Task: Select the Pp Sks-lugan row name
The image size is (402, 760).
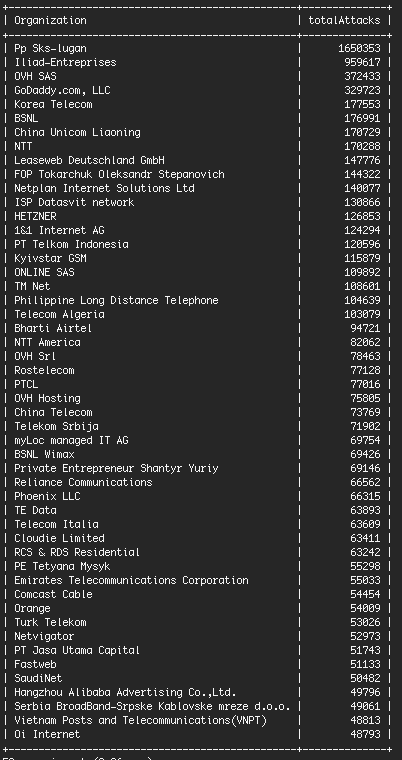Action: pyautogui.click(x=50, y=48)
